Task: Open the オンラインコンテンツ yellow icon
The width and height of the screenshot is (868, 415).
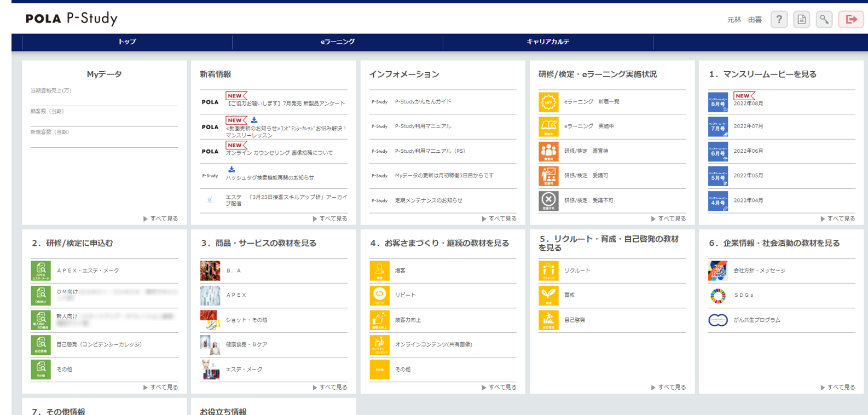Action: point(379,344)
